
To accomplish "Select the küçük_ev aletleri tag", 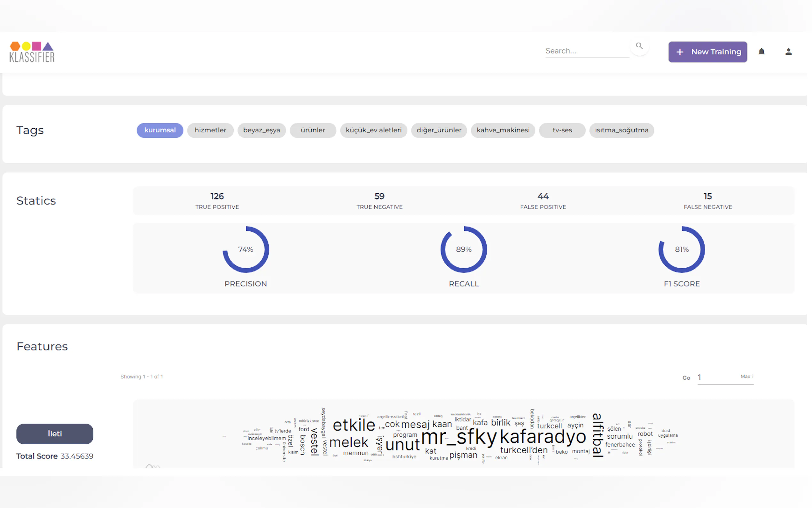I will coord(373,130).
